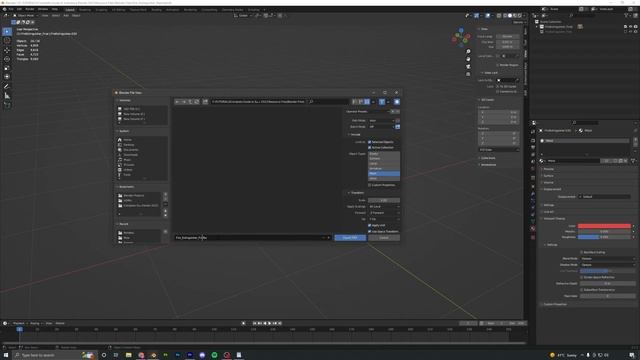This screenshot has height=360, width=640.
Task: Select the Scale tool
Action: [x=7, y=68]
